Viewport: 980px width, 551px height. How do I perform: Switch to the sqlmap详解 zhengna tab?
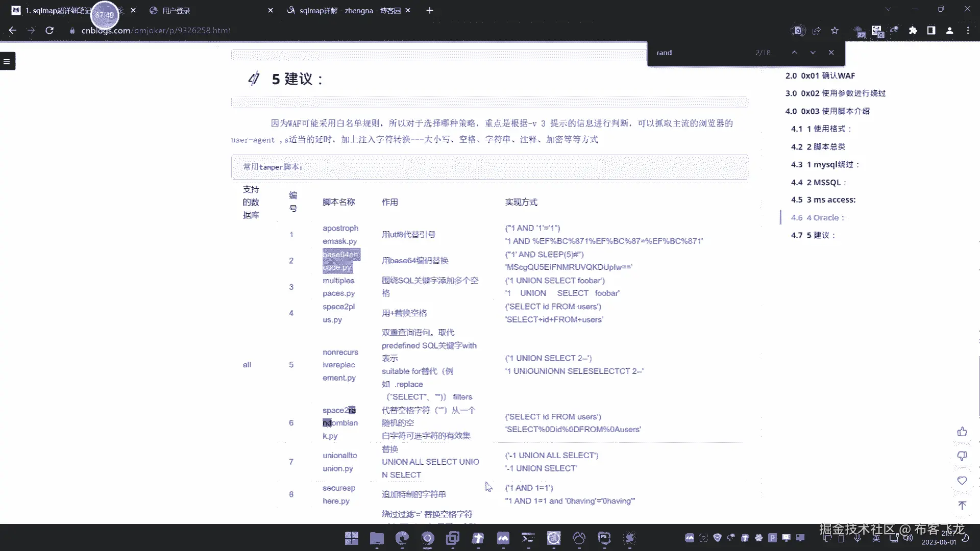pyautogui.click(x=350, y=10)
